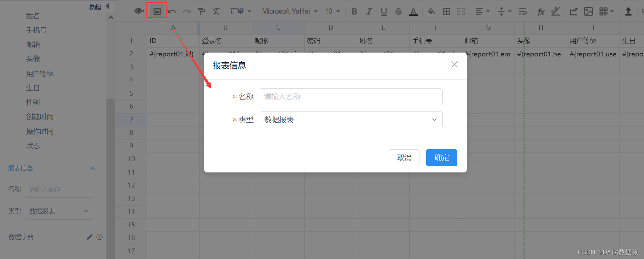Select the 手机号 field in sidebar

(x=36, y=30)
